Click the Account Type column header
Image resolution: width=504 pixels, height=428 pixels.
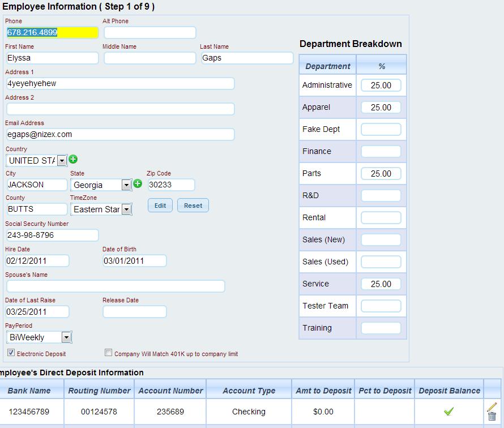click(x=249, y=391)
